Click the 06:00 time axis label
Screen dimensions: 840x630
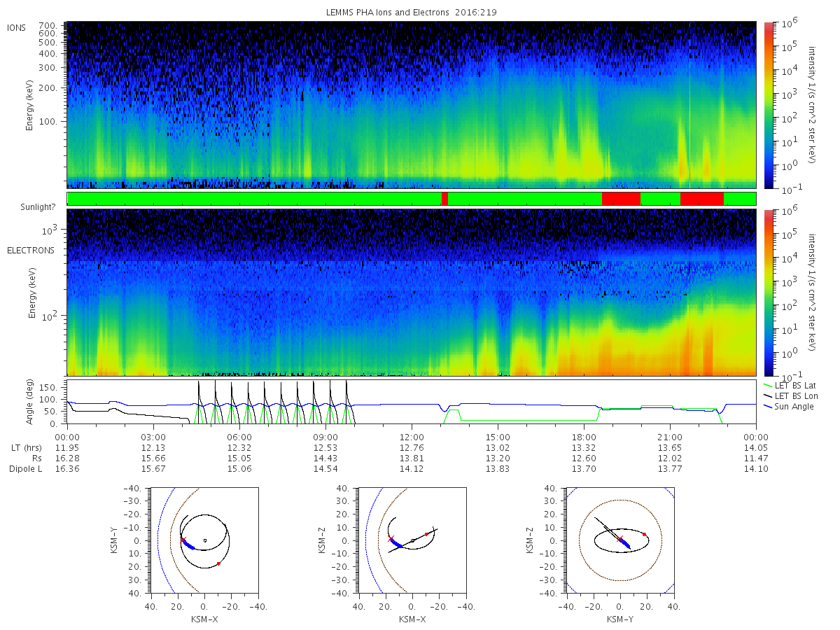coord(239,436)
